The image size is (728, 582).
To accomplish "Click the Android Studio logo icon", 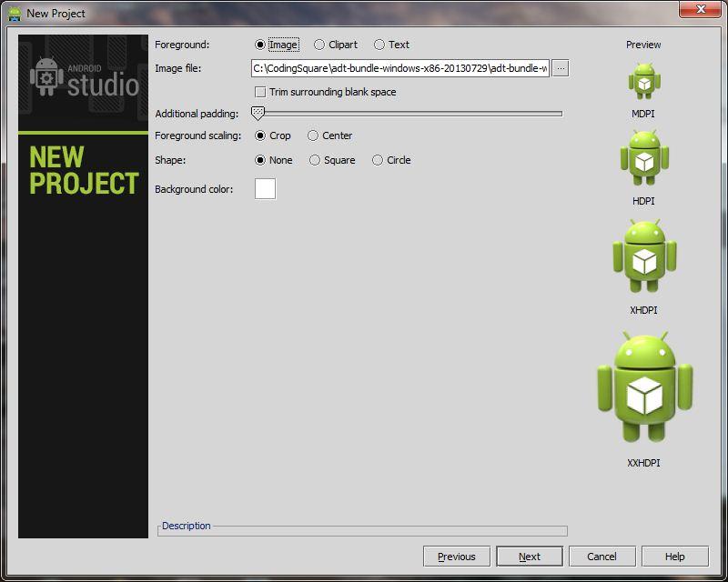I will 46,77.
